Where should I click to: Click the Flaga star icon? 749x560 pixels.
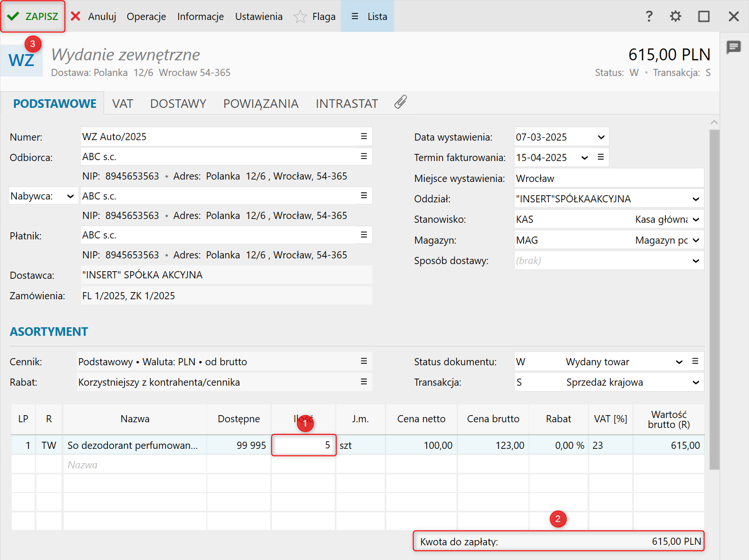click(x=300, y=17)
